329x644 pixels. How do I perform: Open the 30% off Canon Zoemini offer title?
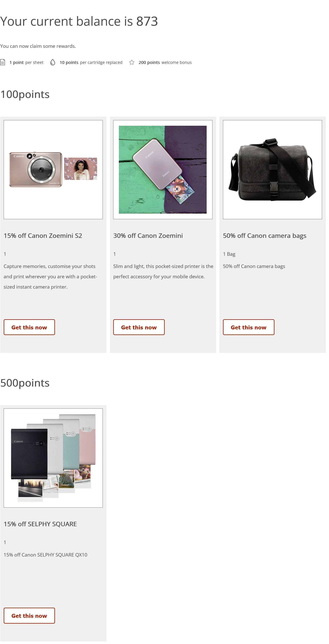click(148, 235)
